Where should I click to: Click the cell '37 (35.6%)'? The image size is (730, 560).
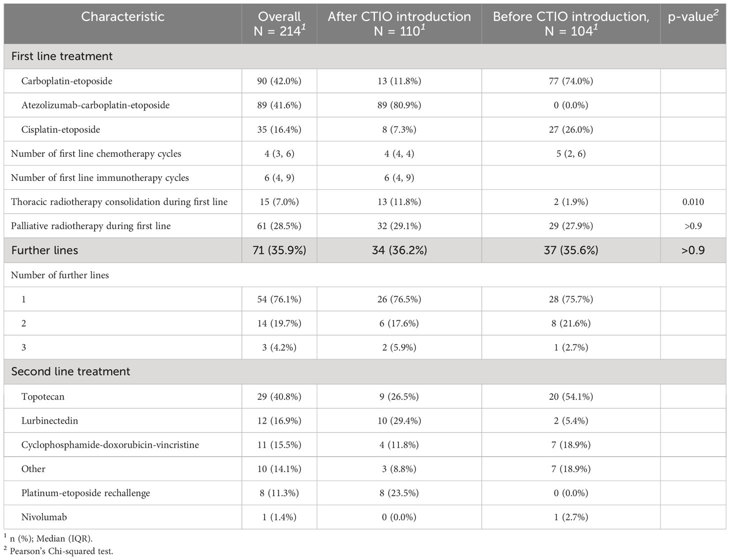point(571,250)
